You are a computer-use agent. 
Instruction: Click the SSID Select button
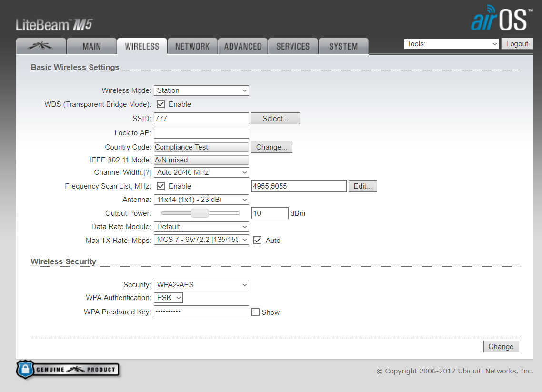point(275,119)
